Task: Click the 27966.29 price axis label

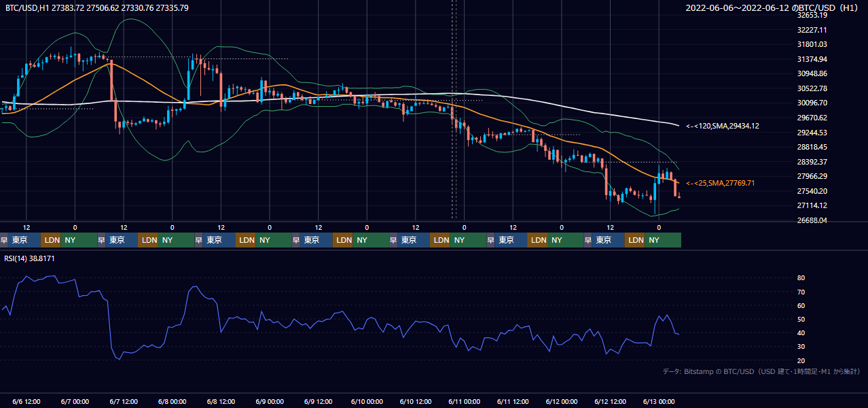Action: click(x=812, y=176)
